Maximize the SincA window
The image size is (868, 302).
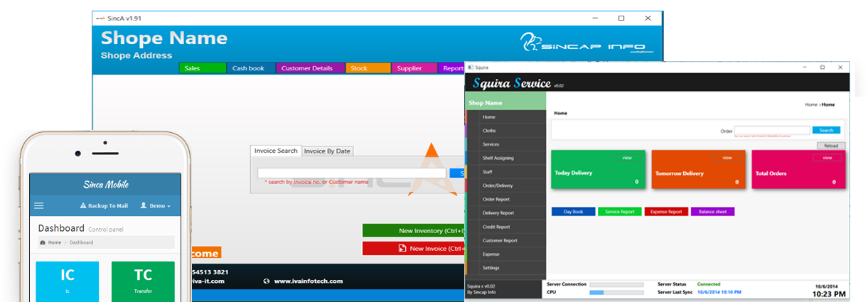(x=621, y=18)
